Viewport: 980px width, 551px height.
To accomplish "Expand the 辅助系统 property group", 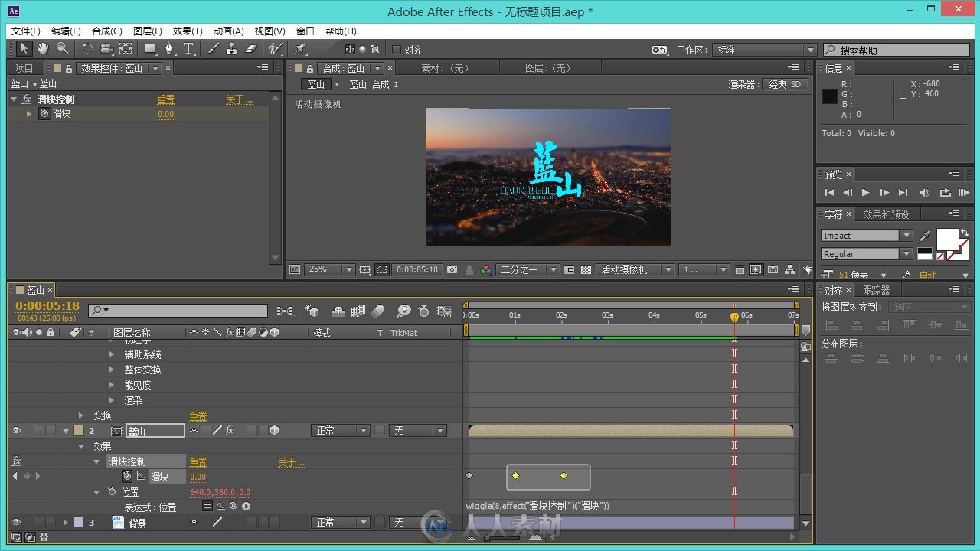I will click(112, 354).
